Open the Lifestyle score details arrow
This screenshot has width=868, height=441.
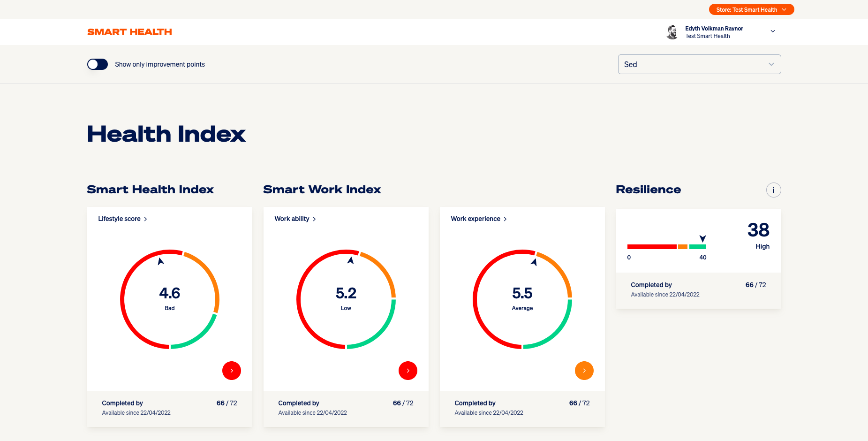pos(146,219)
